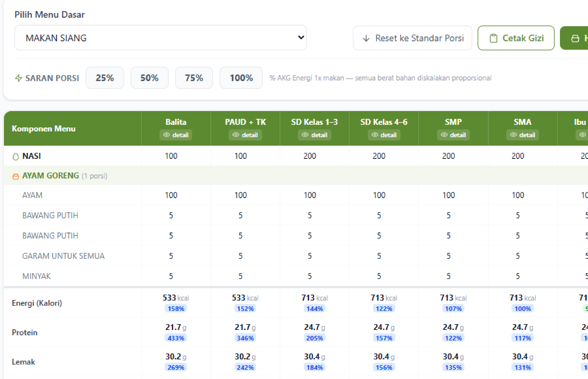This screenshot has height=379, width=588.
Task: Show detail for SD Kelas 1–3 column
Action: point(314,135)
